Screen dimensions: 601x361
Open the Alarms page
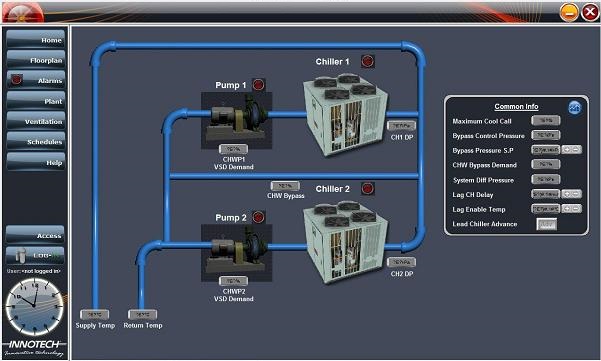click(x=36, y=80)
